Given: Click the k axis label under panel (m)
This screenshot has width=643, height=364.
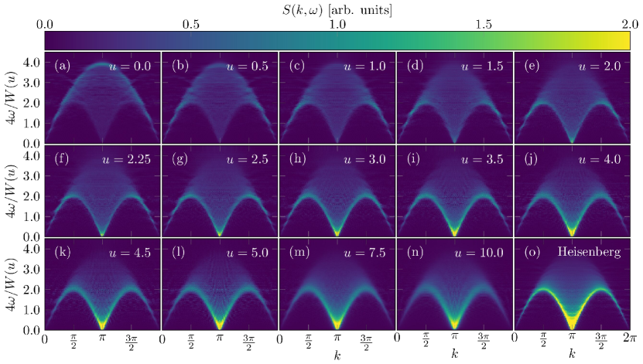Looking at the screenshot, I should click(337, 354).
